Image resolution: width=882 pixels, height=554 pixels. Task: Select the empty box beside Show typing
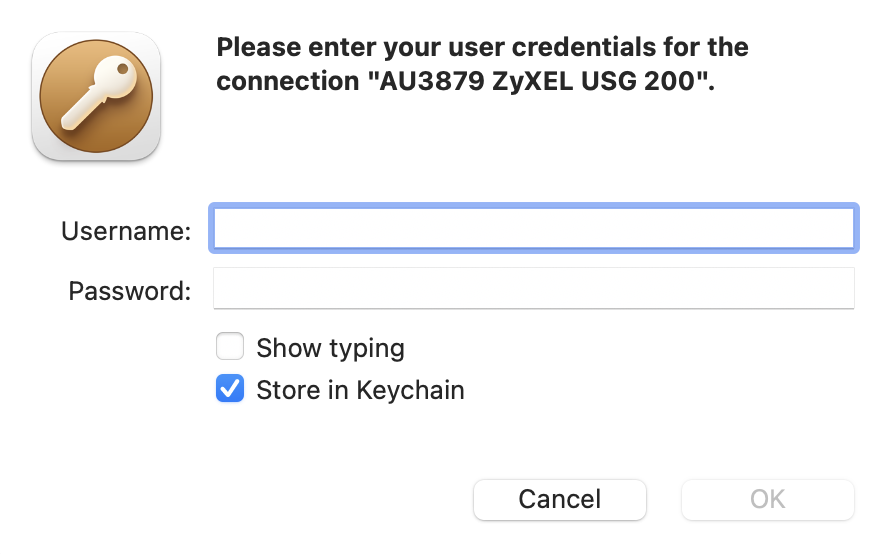[x=230, y=346]
